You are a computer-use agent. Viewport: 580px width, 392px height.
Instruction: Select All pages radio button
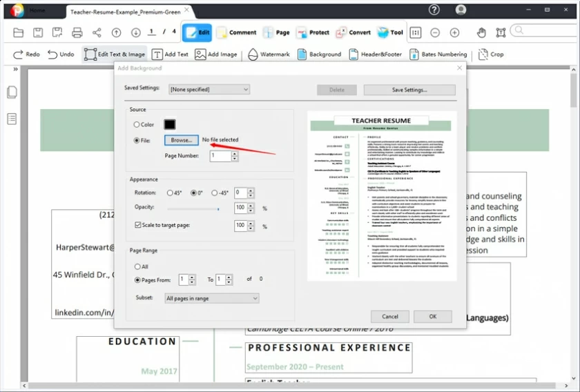[137, 266]
